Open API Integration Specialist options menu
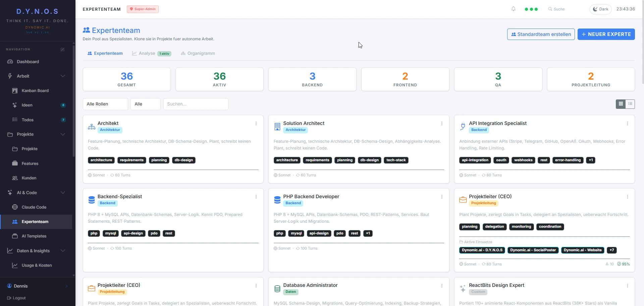 coord(628,124)
